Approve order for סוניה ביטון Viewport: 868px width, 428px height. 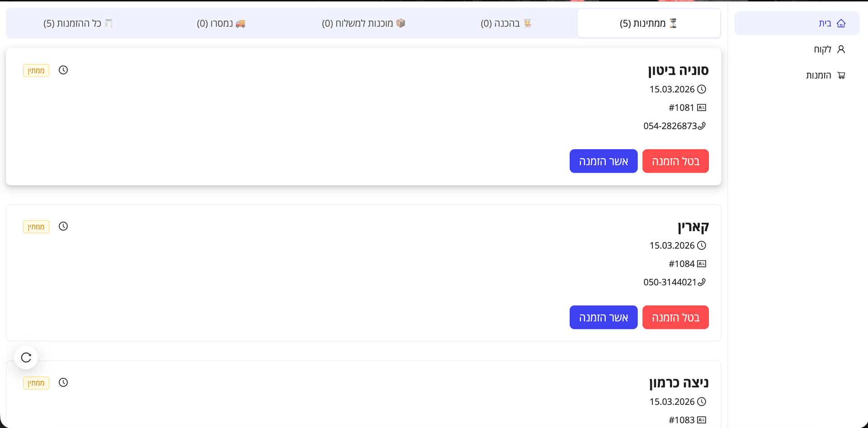(603, 162)
